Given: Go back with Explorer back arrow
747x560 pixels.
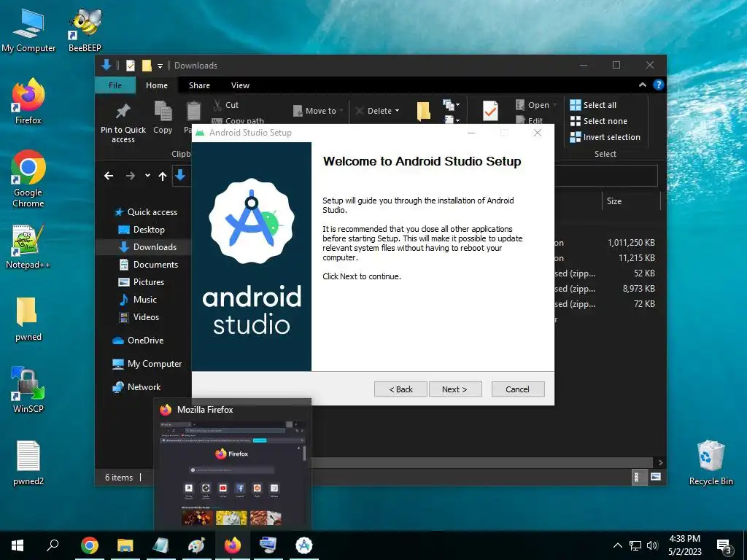Looking at the screenshot, I should (109, 176).
